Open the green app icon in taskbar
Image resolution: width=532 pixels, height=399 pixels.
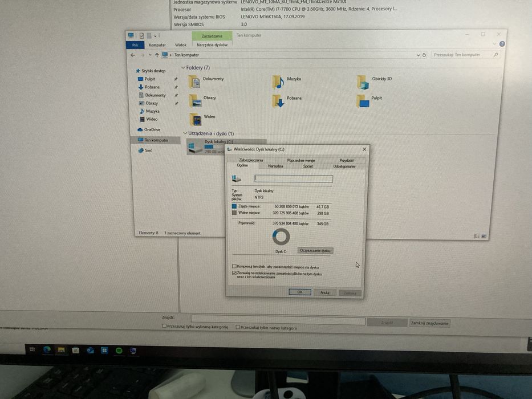click(119, 351)
